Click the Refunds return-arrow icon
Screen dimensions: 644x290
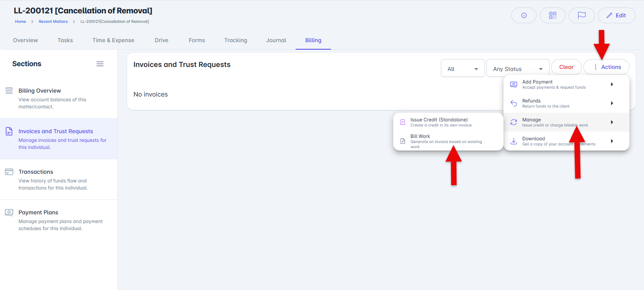coord(514,103)
